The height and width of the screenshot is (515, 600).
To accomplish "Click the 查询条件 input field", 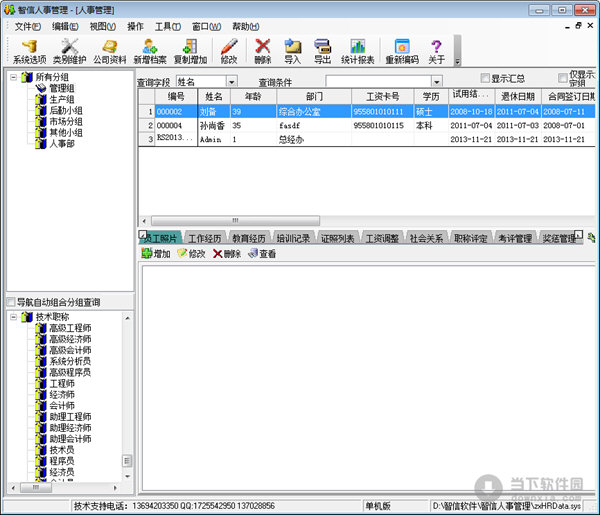I will tap(378, 81).
